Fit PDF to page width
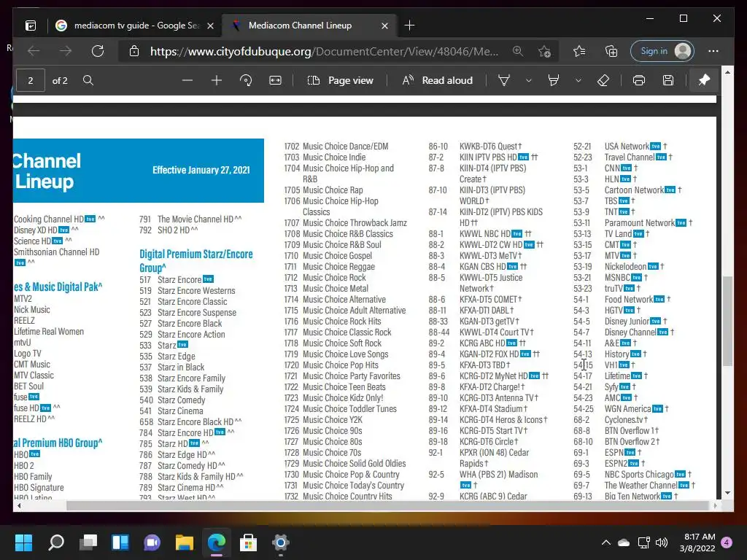 tap(275, 80)
